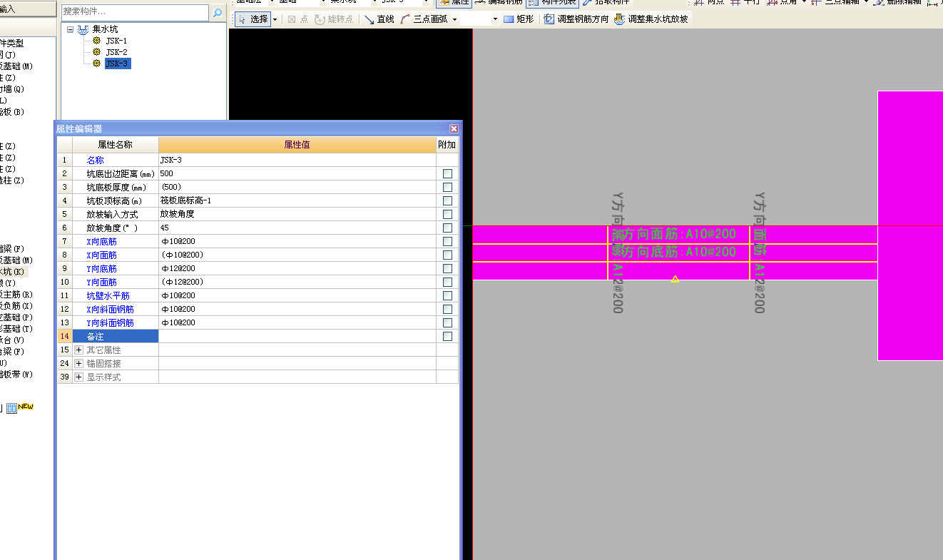Open dropdown arrow beside 选择 tool
943x560 pixels.
click(x=275, y=19)
